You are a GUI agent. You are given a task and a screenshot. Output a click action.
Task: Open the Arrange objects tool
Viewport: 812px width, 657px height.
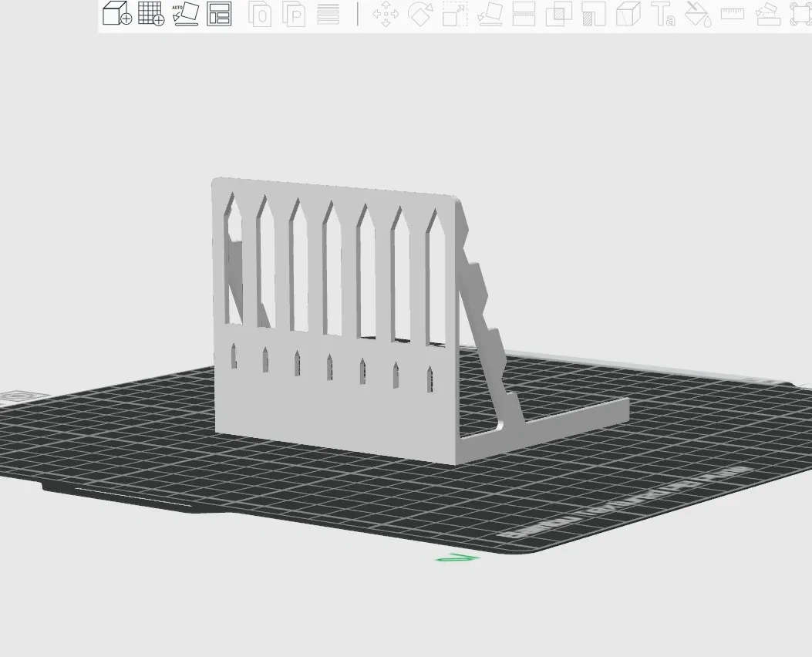point(219,14)
